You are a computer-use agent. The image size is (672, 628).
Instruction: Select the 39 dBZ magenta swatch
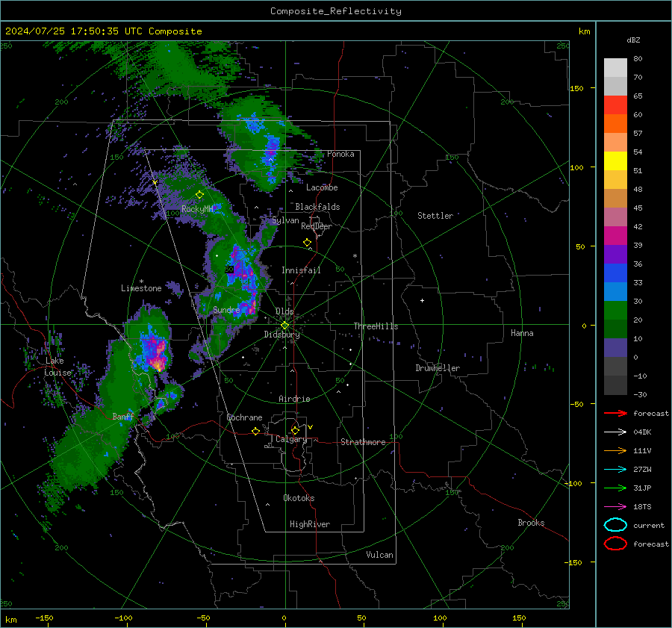pos(615,235)
